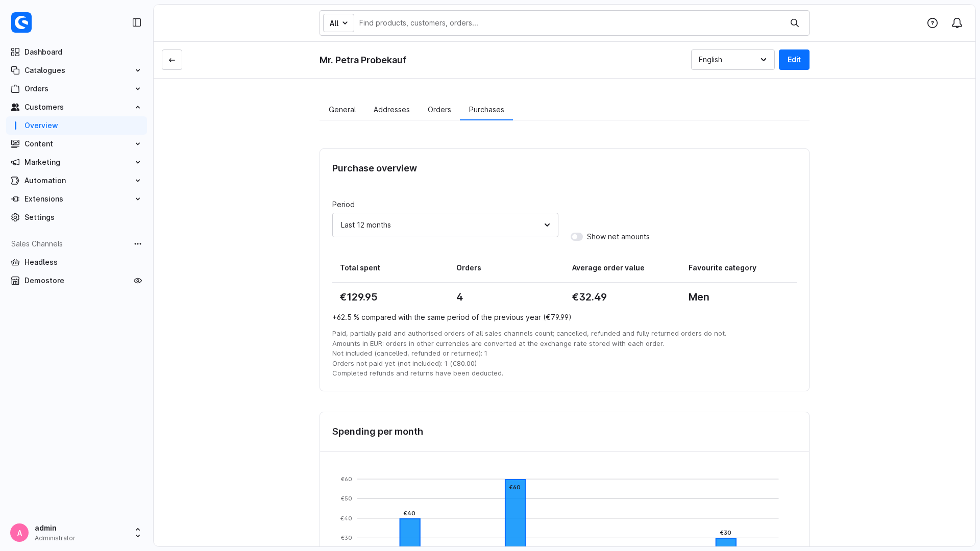Viewport: 980px width, 551px height.
Task: Expand the Marketing menu chevron
Action: (x=138, y=162)
